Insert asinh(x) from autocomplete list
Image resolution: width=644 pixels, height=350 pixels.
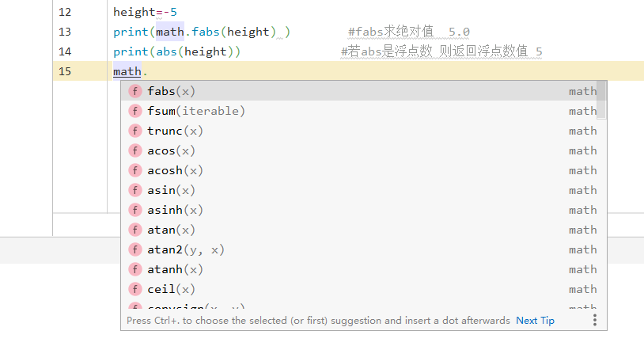coord(175,210)
